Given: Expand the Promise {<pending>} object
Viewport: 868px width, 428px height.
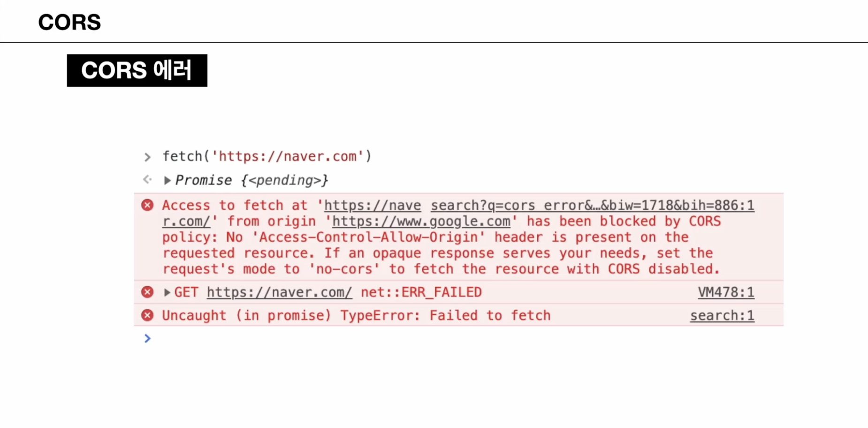Looking at the screenshot, I should pyautogui.click(x=167, y=180).
